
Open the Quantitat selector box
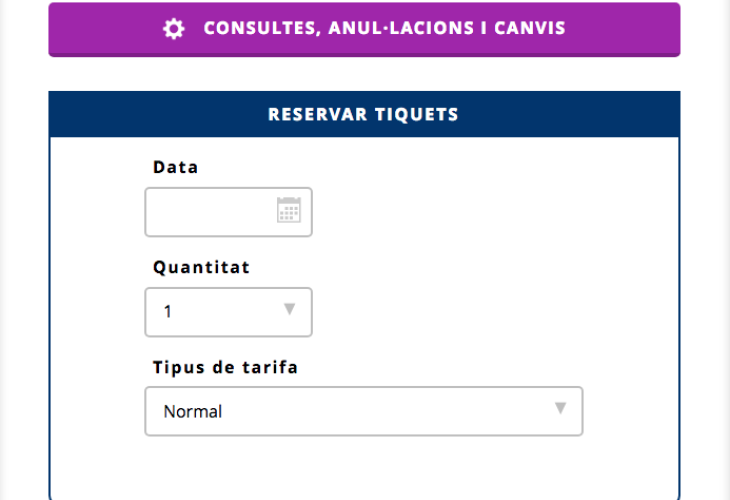[x=228, y=312]
